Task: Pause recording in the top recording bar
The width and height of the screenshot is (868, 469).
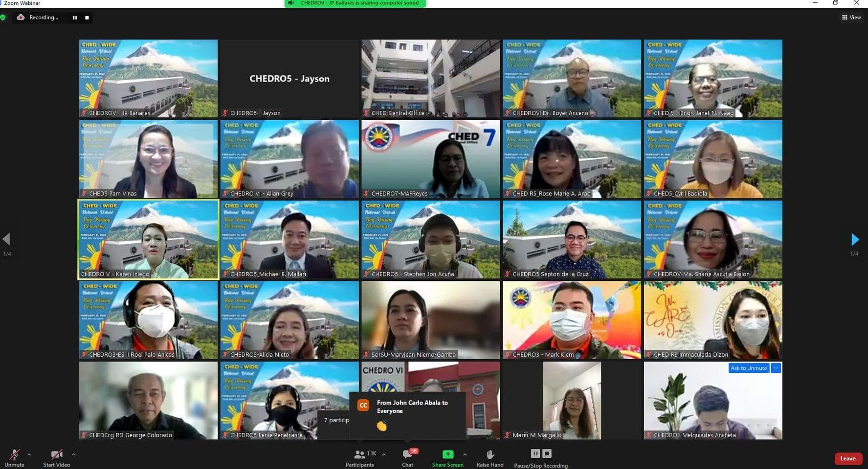Action: point(75,18)
